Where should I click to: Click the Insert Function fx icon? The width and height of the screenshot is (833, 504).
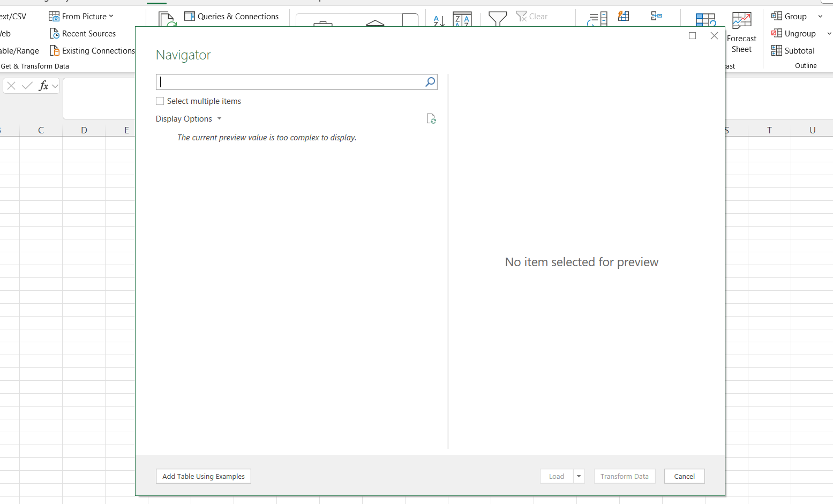click(x=43, y=86)
